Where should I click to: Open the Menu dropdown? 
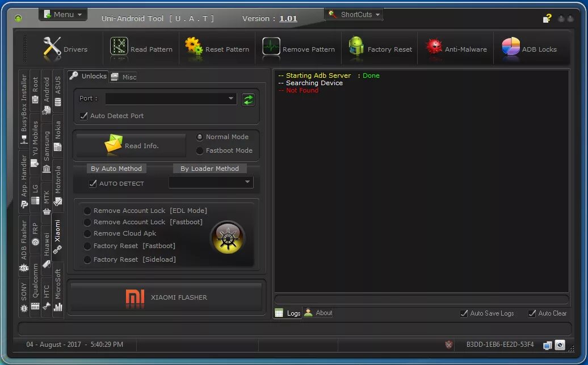pyautogui.click(x=63, y=14)
